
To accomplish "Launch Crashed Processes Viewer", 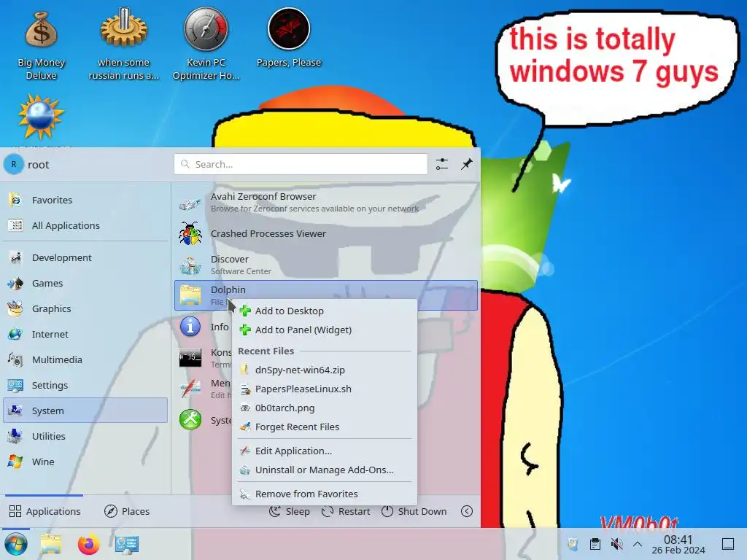I will (326, 234).
